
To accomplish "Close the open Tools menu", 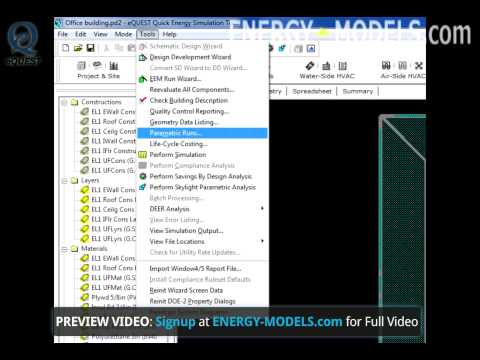I will point(147,34).
